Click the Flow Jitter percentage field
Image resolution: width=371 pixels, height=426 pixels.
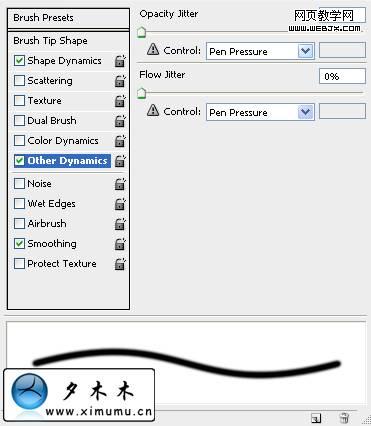coord(342,76)
